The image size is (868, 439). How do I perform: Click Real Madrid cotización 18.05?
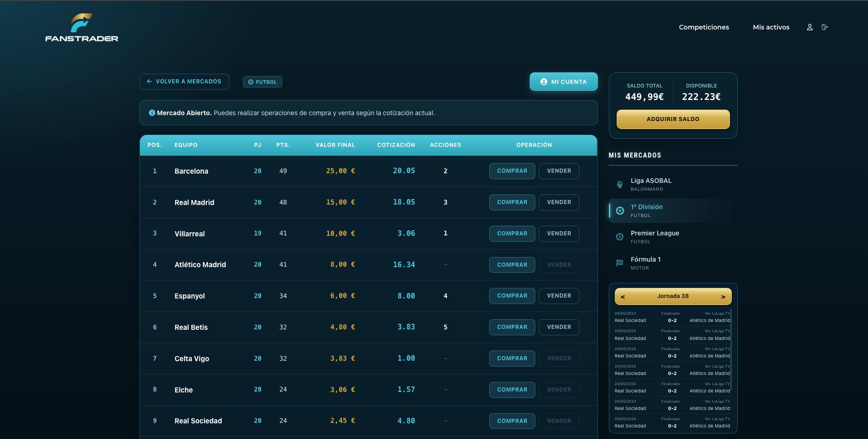pyautogui.click(x=404, y=202)
